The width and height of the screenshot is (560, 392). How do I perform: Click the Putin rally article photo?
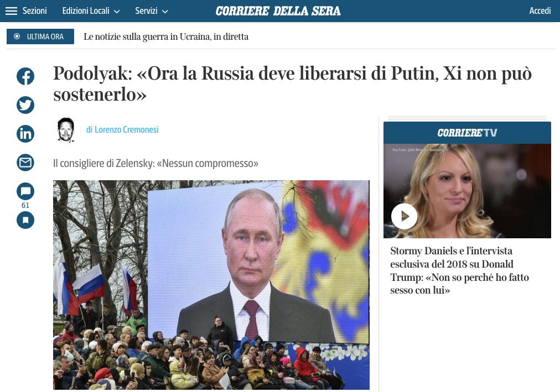point(211,285)
